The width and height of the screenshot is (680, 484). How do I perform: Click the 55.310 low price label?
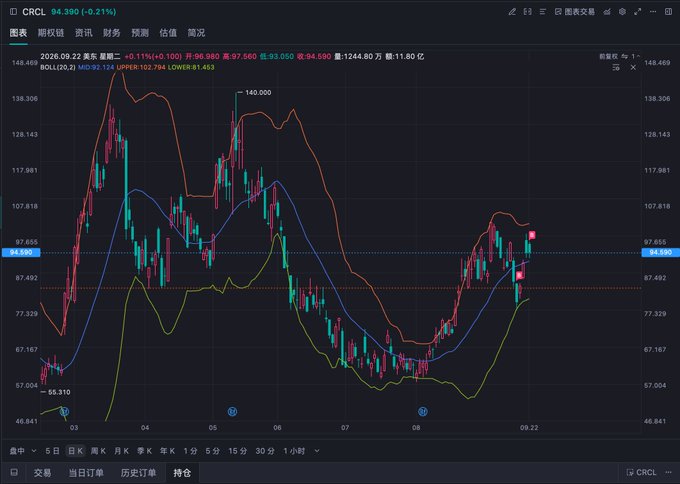tap(59, 392)
